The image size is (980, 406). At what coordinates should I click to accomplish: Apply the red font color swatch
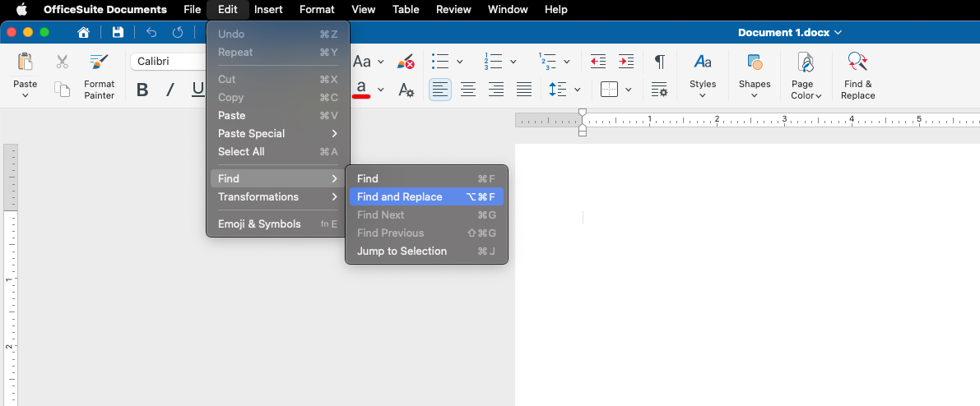[361, 90]
